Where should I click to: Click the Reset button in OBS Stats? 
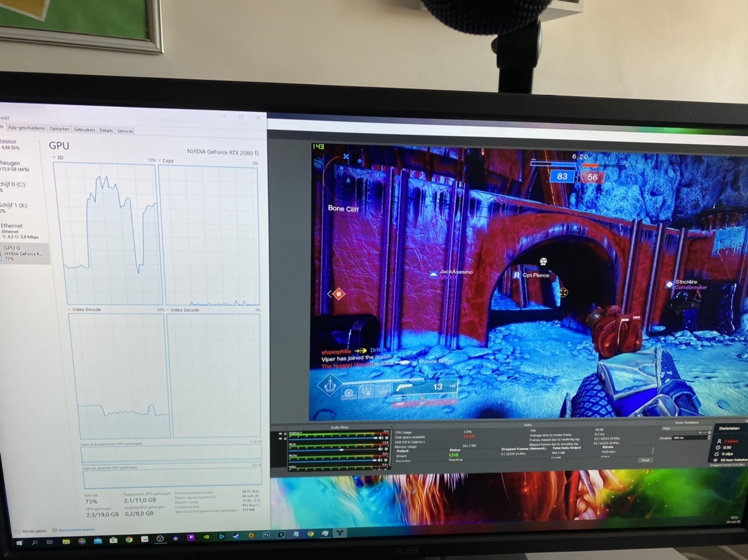[645, 460]
